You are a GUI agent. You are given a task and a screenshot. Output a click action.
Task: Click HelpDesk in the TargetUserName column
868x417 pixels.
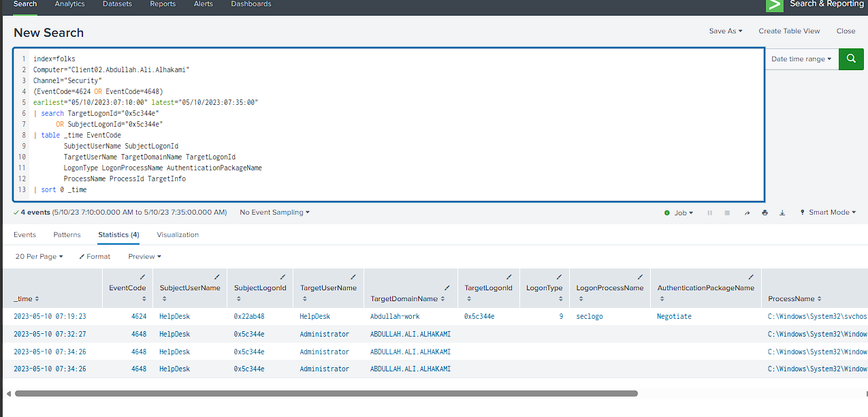pos(315,317)
